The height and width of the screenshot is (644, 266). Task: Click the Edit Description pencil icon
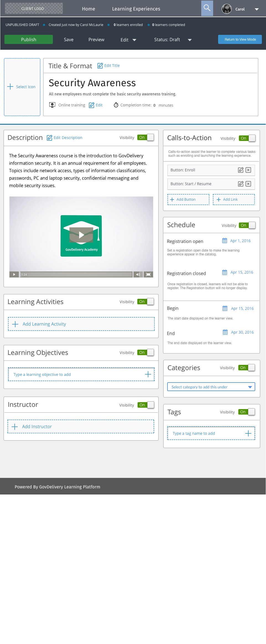tap(50, 138)
